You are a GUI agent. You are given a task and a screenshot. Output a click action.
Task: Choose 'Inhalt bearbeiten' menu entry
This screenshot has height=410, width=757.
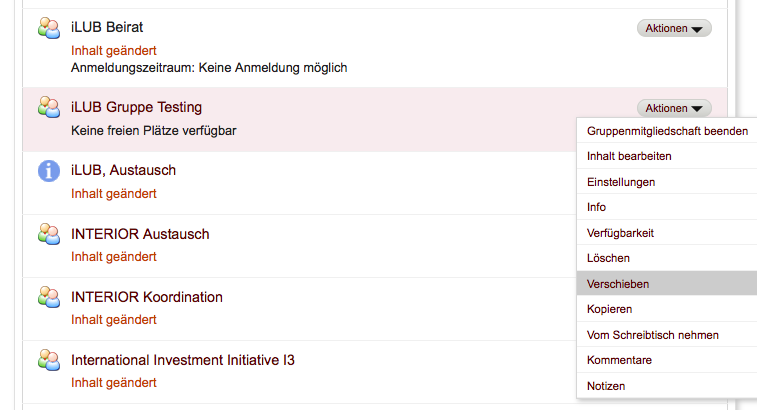[x=629, y=157]
